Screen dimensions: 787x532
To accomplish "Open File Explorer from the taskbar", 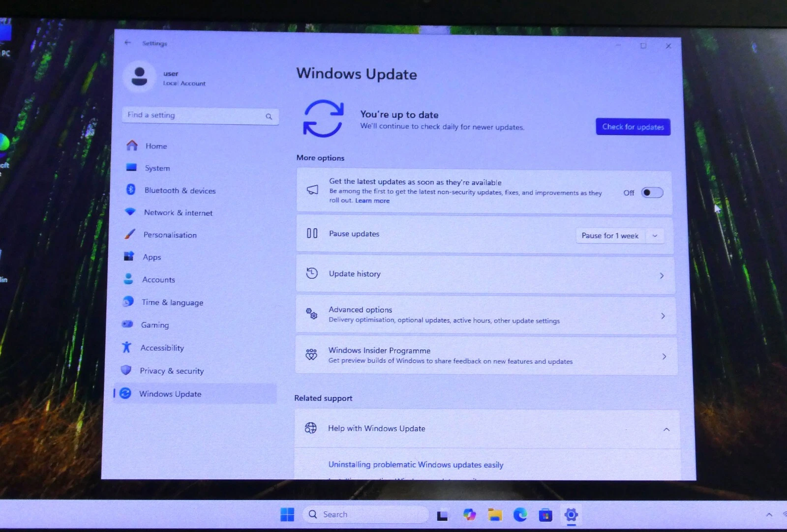I will point(495,515).
